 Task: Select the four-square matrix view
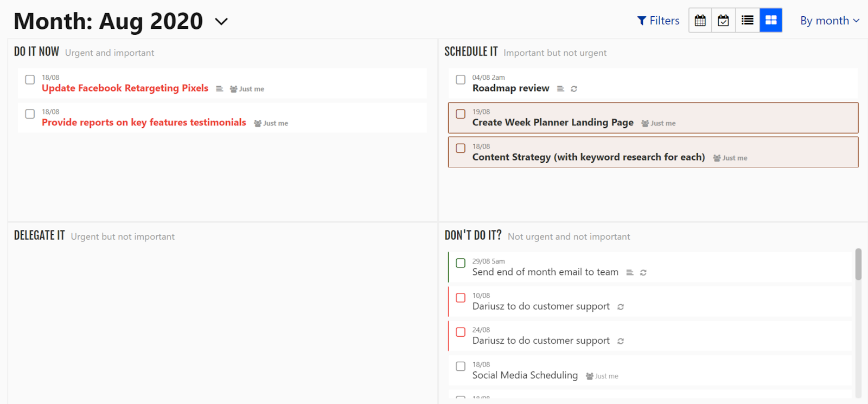tap(771, 21)
